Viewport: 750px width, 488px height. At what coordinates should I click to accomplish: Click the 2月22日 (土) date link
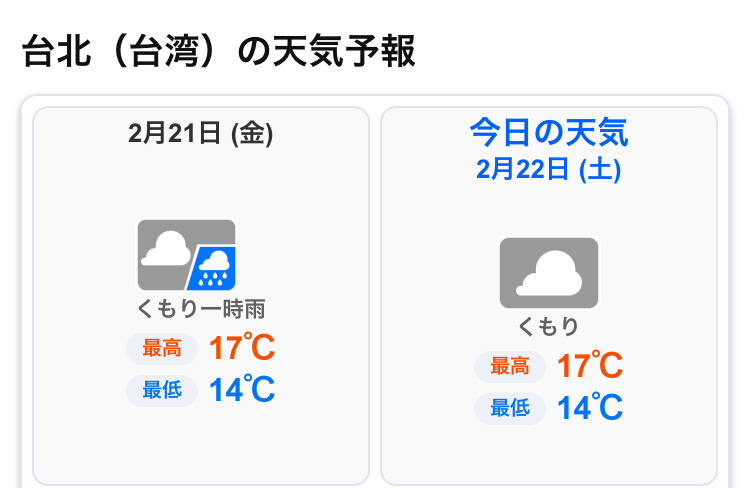click(x=549, y=168)
